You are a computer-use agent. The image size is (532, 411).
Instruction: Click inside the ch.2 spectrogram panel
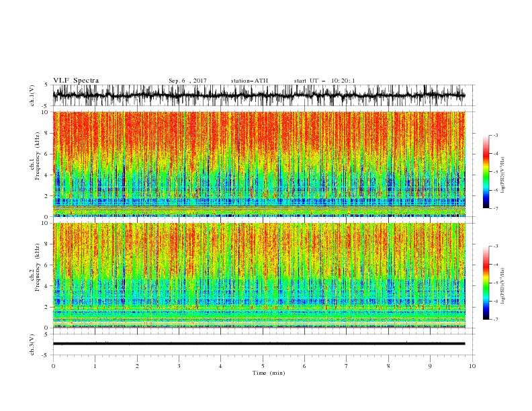click(x=259, y=275)
